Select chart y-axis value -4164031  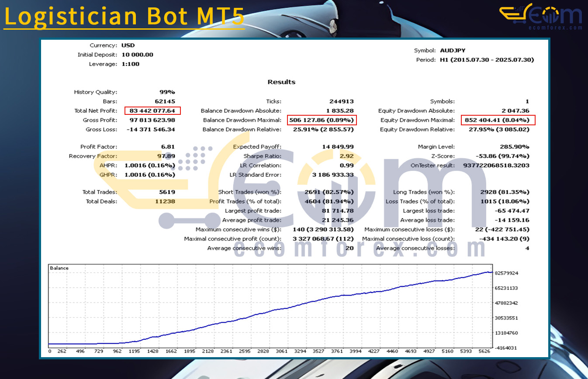pos(506,348)
